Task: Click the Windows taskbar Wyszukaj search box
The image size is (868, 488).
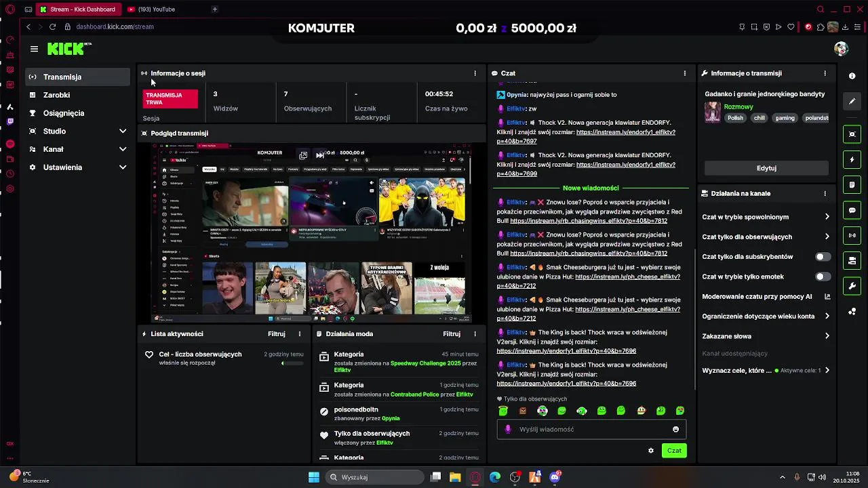Action: point(374,477)
